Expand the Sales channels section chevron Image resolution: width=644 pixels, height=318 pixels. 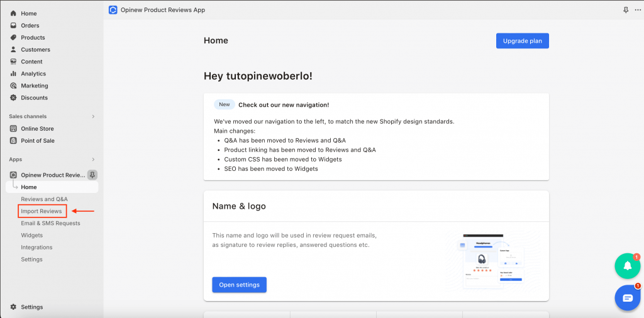point(93,116)
